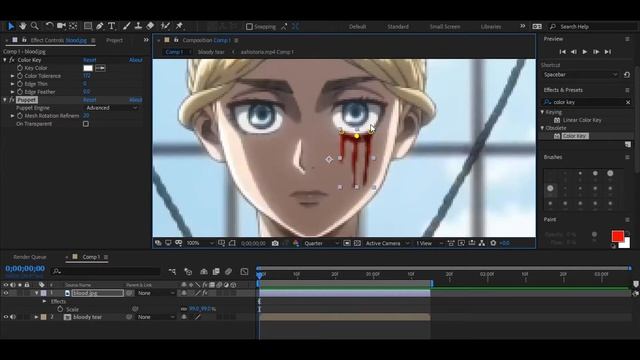The width and height of the screenshot is (640, 360).
Task: Select the Roto Brush tool
Action: [x=165, y=26]
